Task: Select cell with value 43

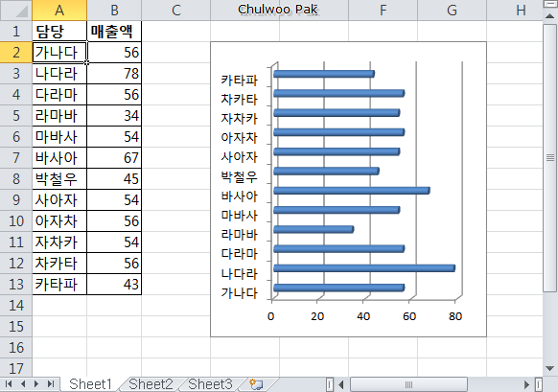Action: pos(114,285)
